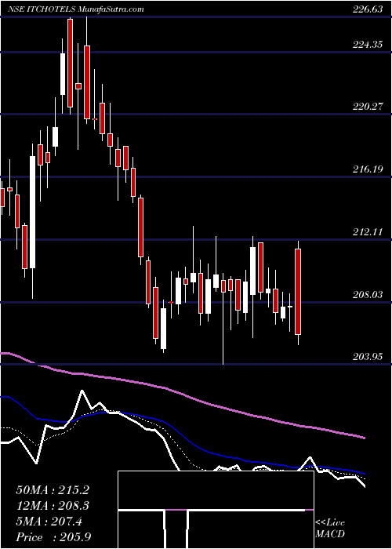Select the Price : 205.9 reading
This screenshot has height=549, width=392.
53,537
